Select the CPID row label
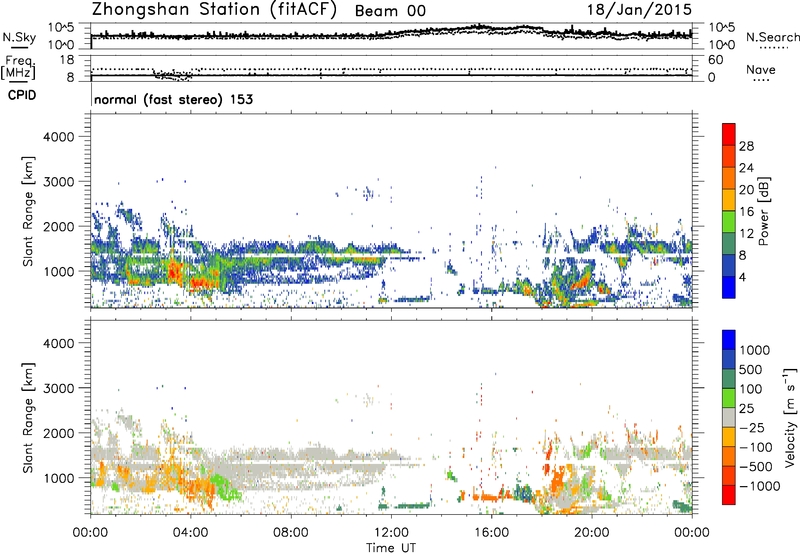Screen dimensions: 800x554 [x=22, y=95]
